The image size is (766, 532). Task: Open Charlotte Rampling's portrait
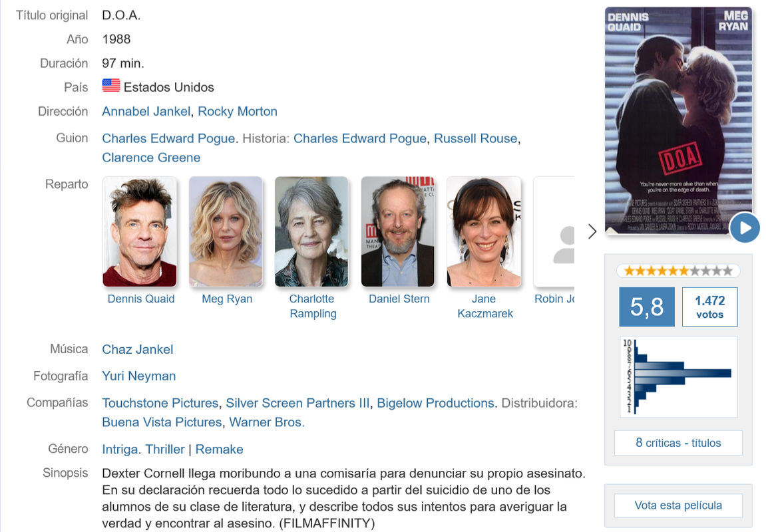click(x=311, y=231)
